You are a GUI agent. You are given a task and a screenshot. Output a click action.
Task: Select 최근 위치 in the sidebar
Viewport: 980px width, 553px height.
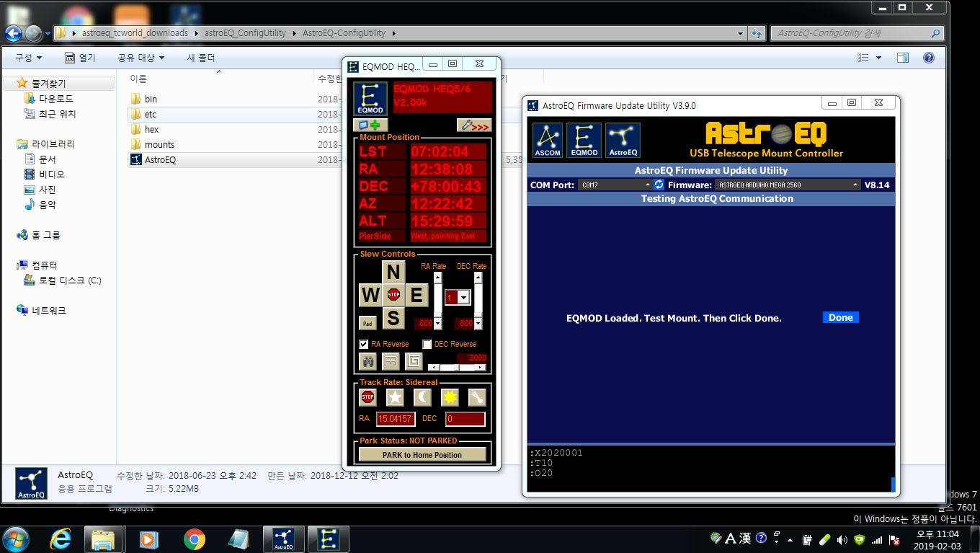pos(57,114)
